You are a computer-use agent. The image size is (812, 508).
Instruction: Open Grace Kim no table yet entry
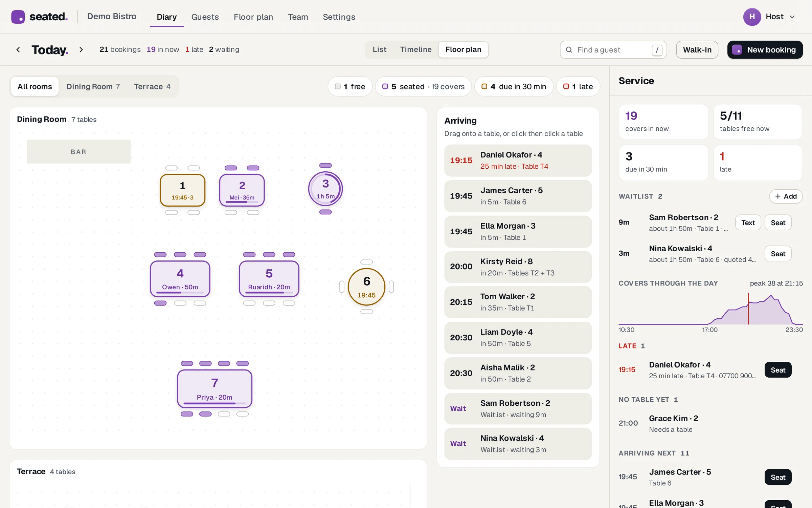pos(710,423)
